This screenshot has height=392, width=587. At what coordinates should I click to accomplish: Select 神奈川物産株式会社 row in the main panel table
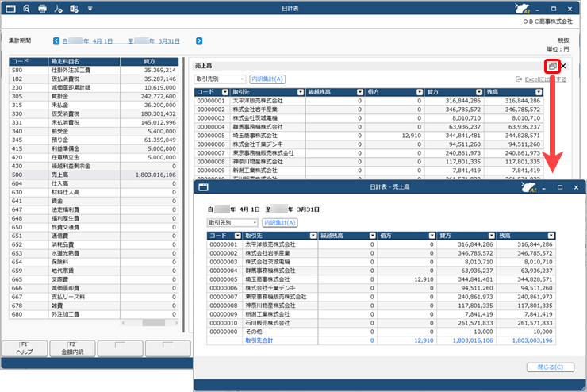click(x=368, y=162)
